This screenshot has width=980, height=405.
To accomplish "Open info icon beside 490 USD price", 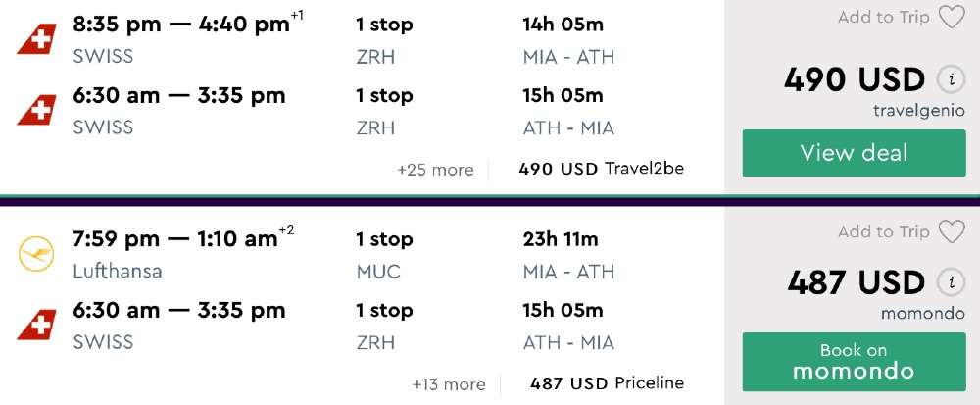I will [x=948, y=79].
